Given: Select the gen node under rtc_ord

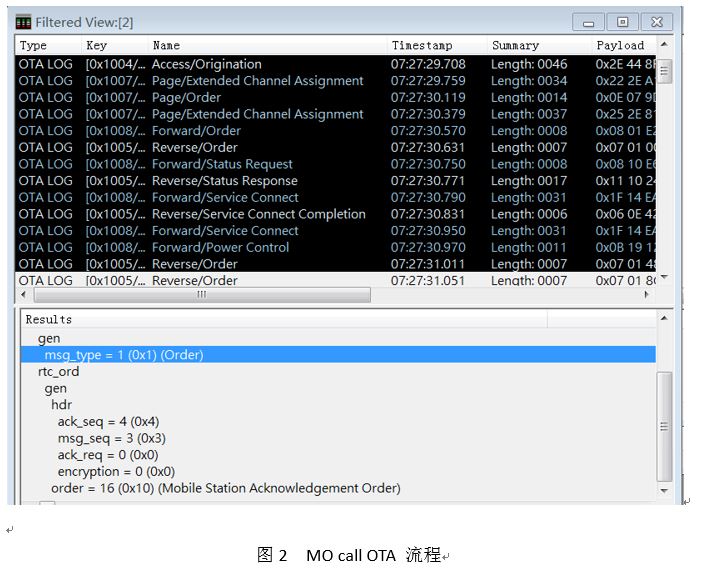Looking at the screenshot, I should (x=55, y=388).
